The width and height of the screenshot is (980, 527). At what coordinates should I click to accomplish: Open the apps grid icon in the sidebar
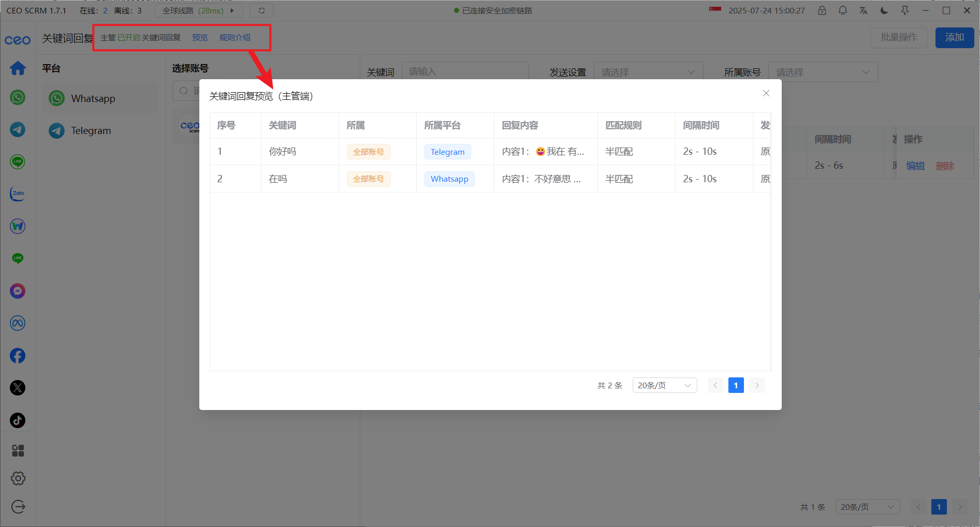pos(18,451)
